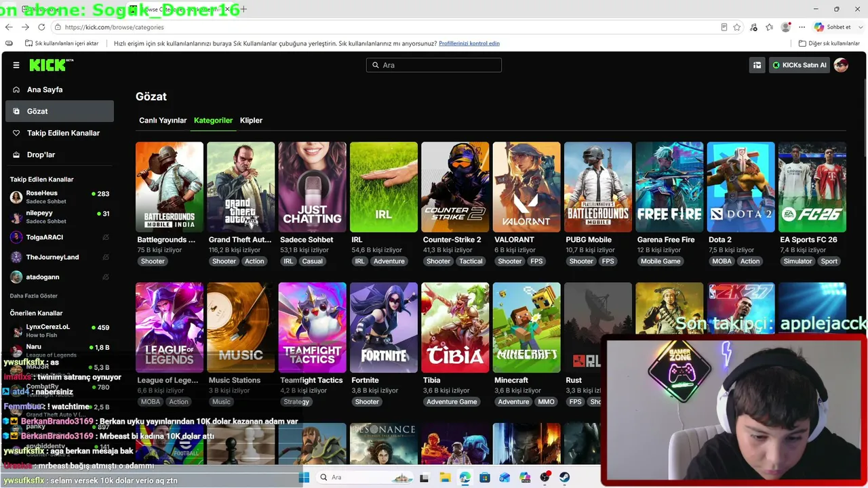The image size is (868, 488).
Task: Open Task View on the taskbar
Action: point(425,477)
